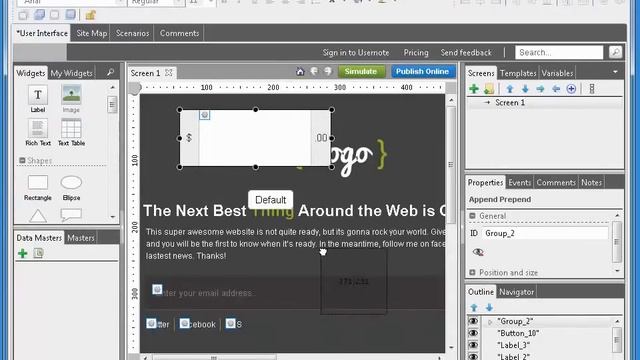Click the add screen folder icon
640x360 pixels.
[489, 89]
